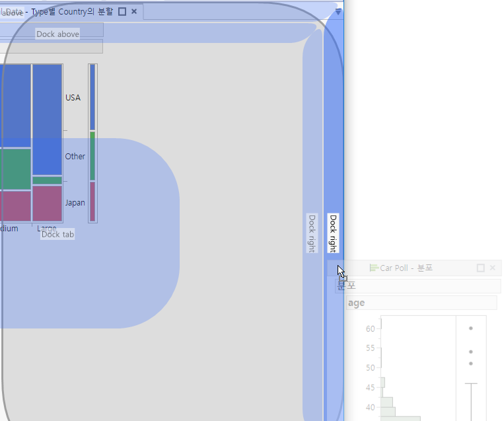This screenshot has height=421, width=504.
Task: Choose the Dock tab drop zone
Action: click(57, 234)
